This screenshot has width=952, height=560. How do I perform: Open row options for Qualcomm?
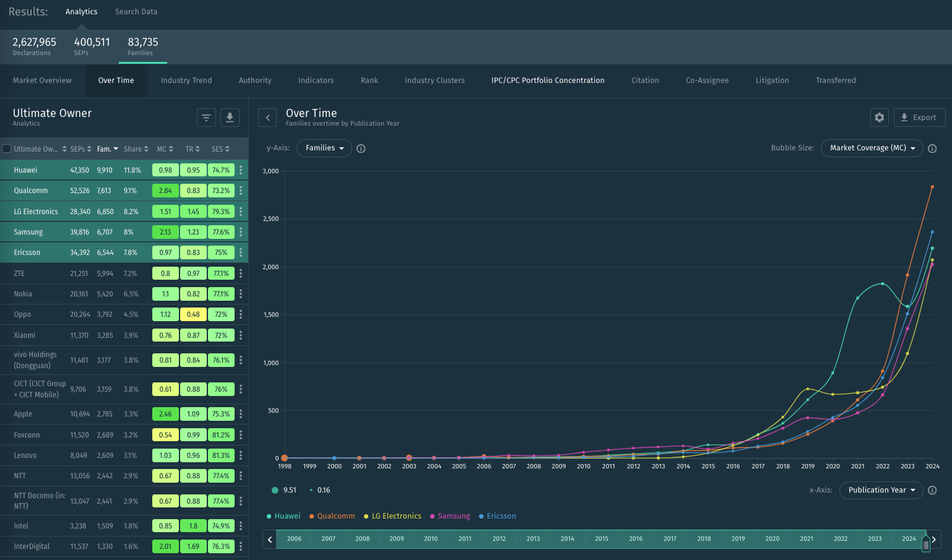241,191
